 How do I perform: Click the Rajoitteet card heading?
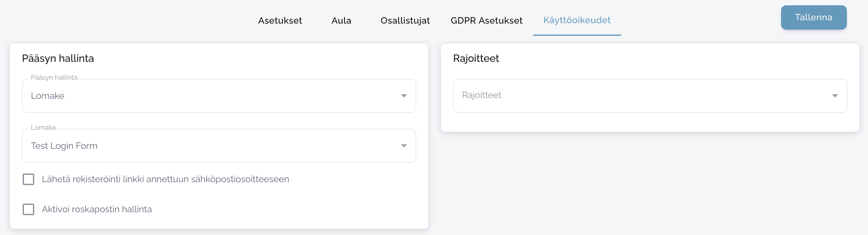pyautogui.click(x=476, y=59)
